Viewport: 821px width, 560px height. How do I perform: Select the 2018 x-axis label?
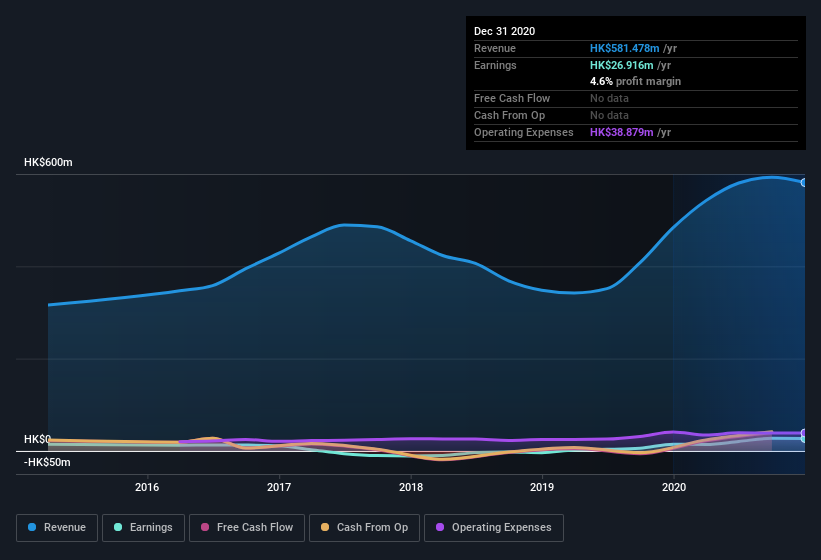(x=411, y=487)
